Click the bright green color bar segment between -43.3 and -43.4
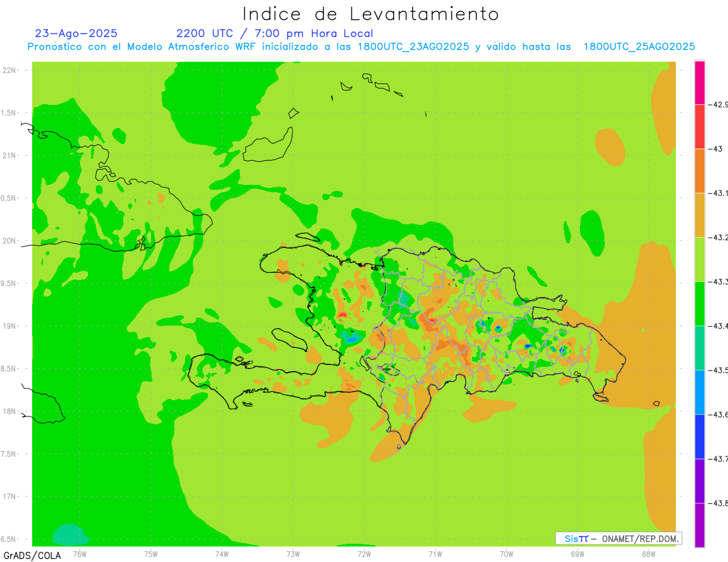 pos(699,303)
